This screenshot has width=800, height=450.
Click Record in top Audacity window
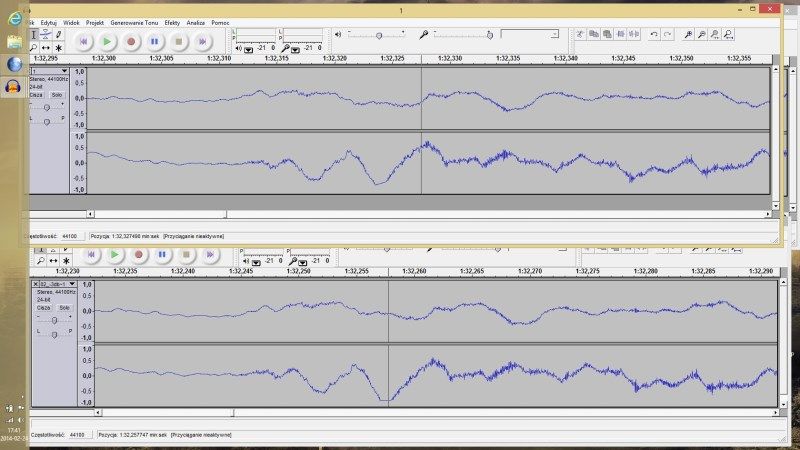click(131, 41)
